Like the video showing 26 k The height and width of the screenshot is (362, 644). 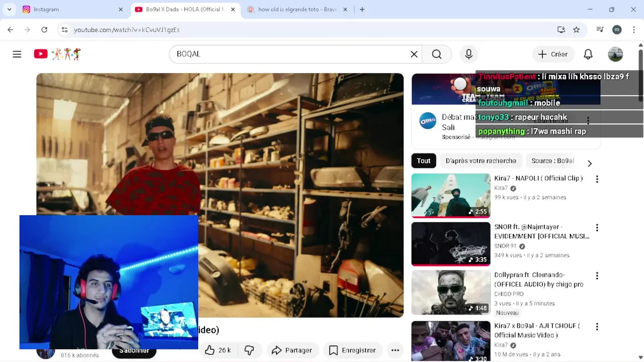(218, 350)
